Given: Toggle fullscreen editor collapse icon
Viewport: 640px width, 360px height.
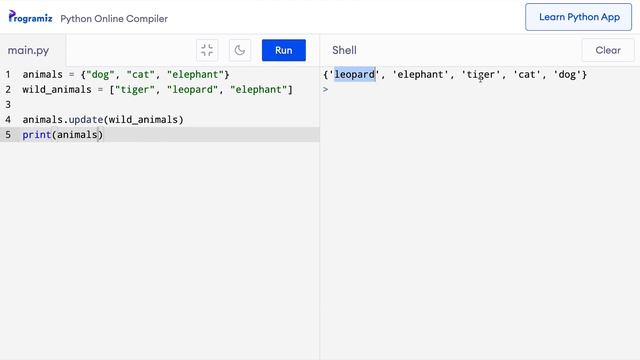Looking at the screenshot, I should click(207, 50).
